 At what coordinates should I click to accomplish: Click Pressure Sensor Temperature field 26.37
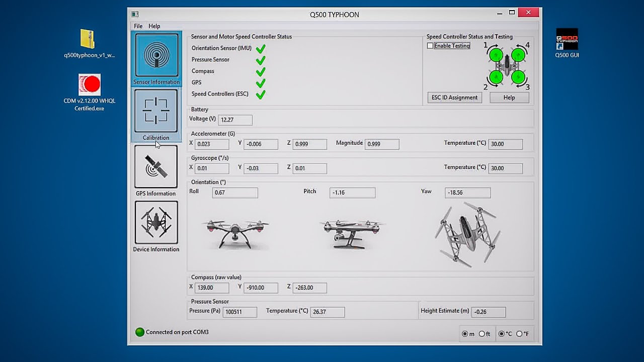pos(328,312)
